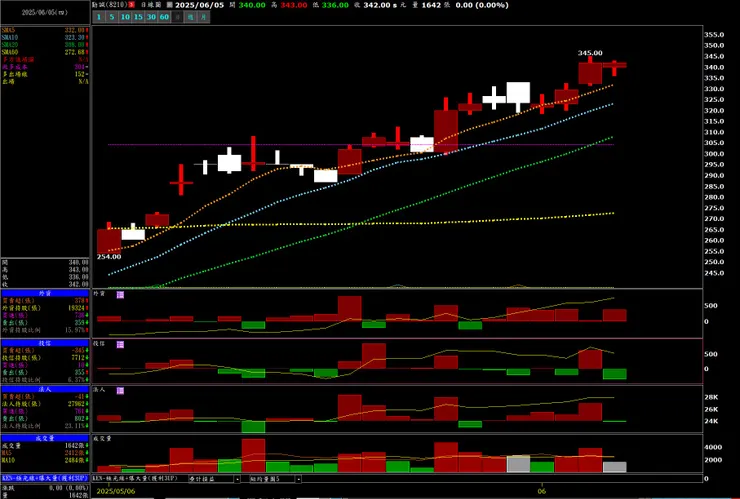The height and width of the screenshot is (499, 740).
Task: Click the closing price 342.00 in the header
Action: [377, 5]
